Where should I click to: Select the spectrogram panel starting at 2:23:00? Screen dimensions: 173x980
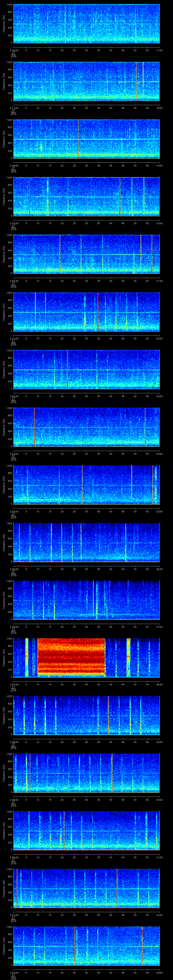point(86,427)
